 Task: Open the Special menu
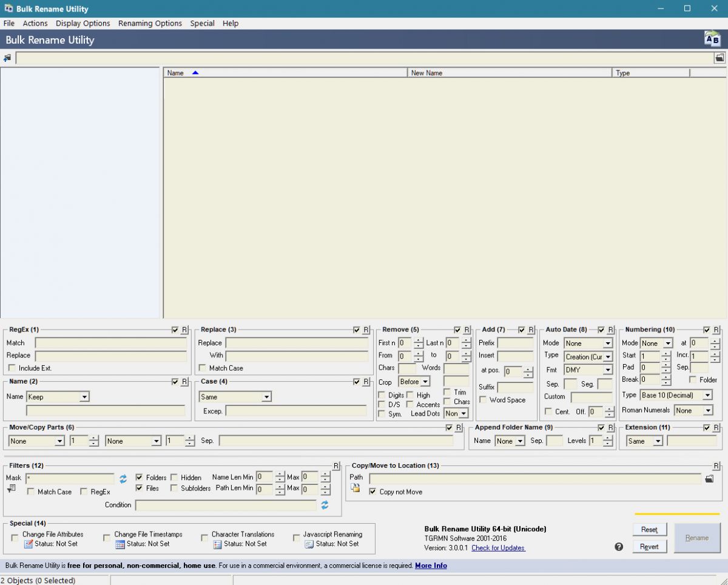pos(203,23)
